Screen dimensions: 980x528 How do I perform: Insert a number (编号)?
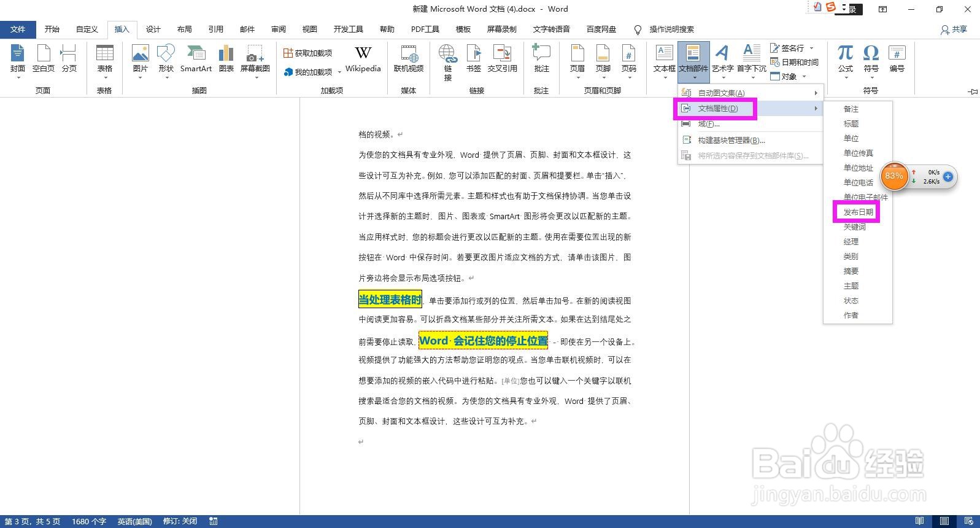coord(897,59)
